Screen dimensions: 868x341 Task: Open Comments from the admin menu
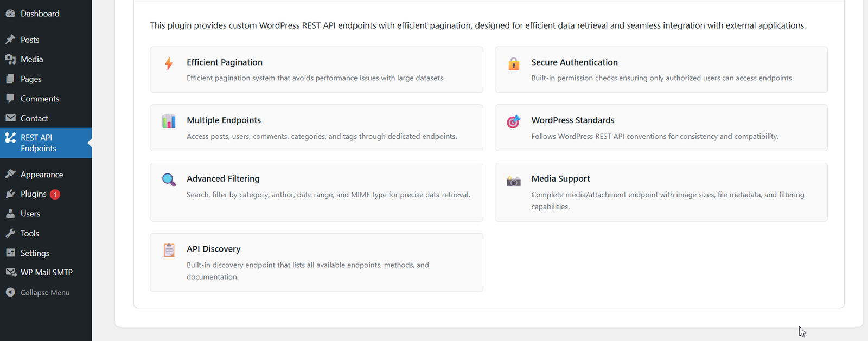(46, 99)
